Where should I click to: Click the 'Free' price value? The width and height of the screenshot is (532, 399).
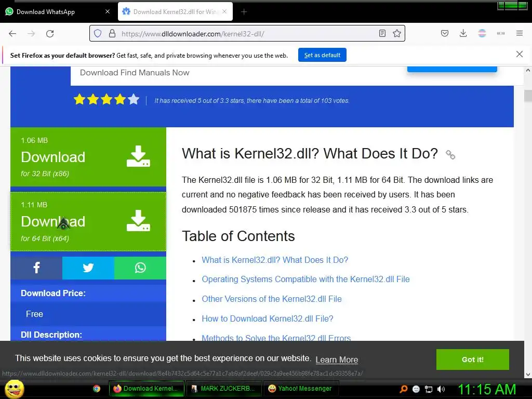34,314
